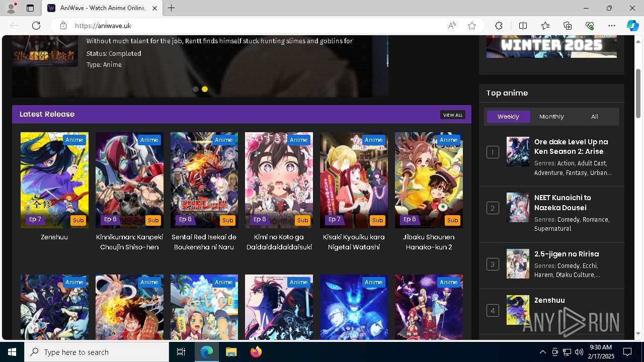Click the browser Back arrow
Viewport: 644px width, 362px height.
point(14,26)
